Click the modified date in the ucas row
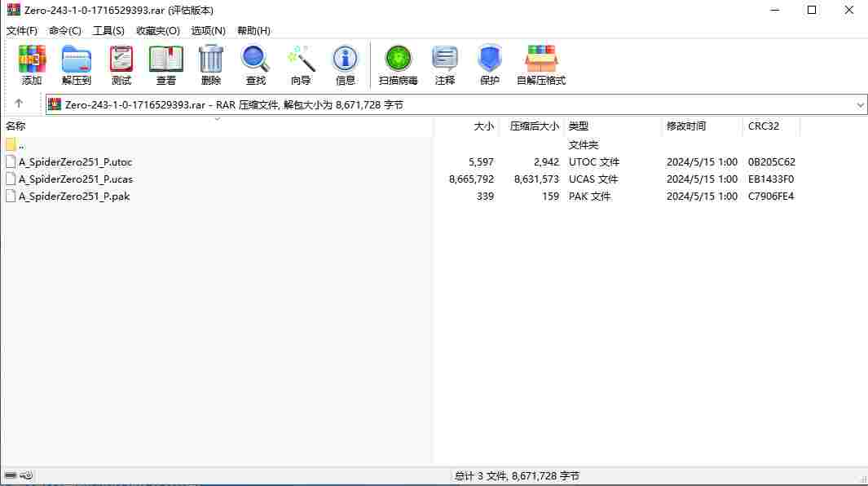 pyautogui.click(x=702, y=179)
